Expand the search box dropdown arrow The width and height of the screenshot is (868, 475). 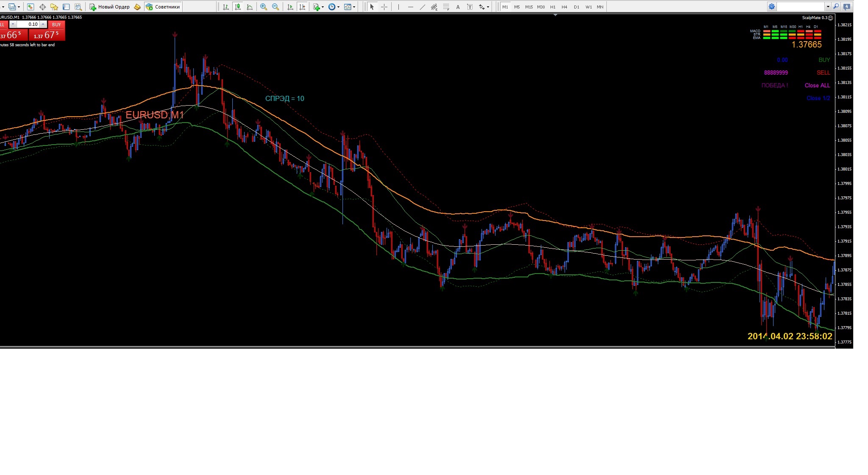tap(828, 7)
